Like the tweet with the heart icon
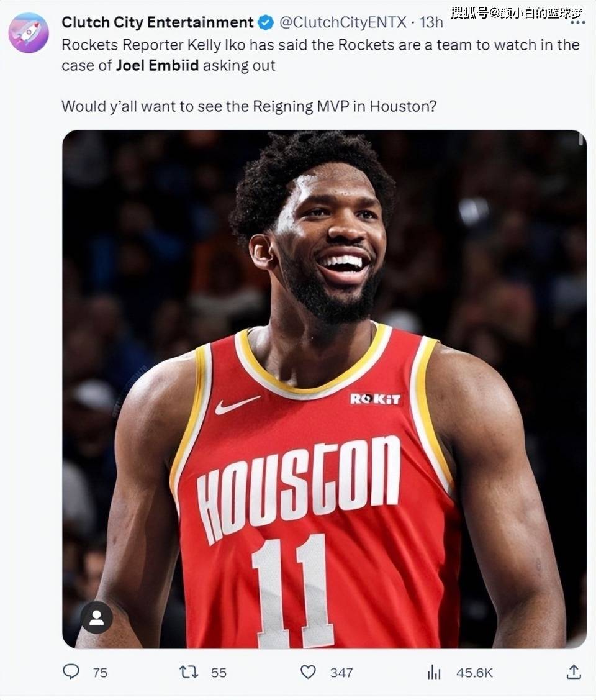Screen dimensions: 596x700 coord(308,672)
